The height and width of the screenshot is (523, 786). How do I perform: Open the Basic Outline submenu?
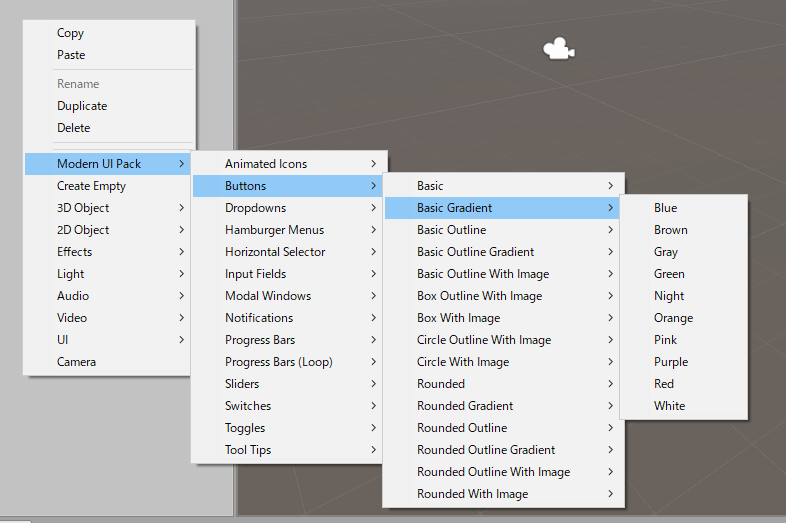point(503,230)
